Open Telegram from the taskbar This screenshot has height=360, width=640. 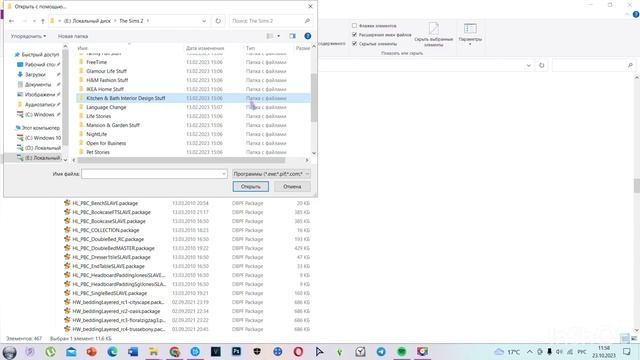point(381,352)
